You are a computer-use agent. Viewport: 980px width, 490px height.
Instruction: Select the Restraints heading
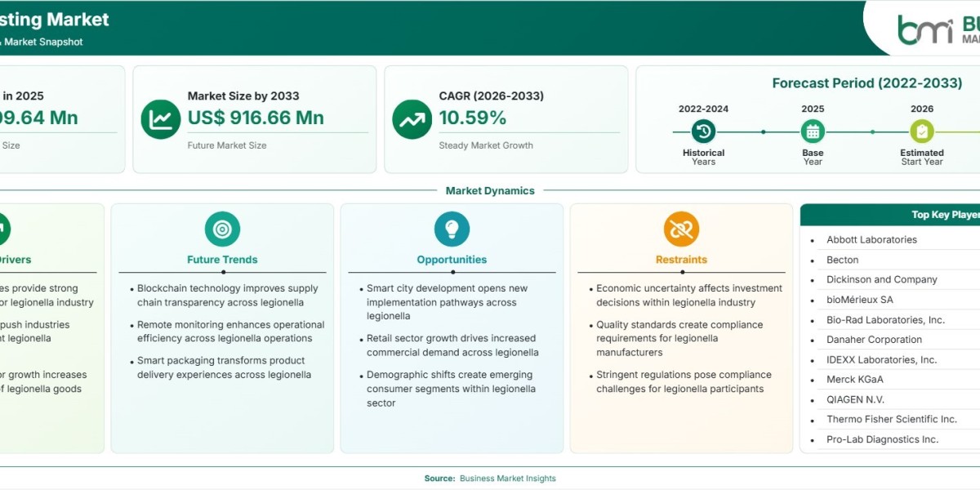pyautogui.click(x=681, y=260)
